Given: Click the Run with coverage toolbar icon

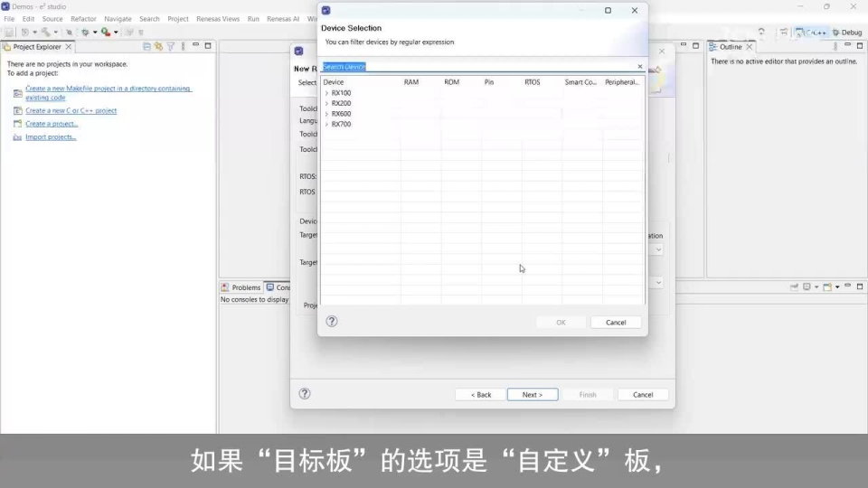Looking at the screenshot, I should [x=105, y=33].
